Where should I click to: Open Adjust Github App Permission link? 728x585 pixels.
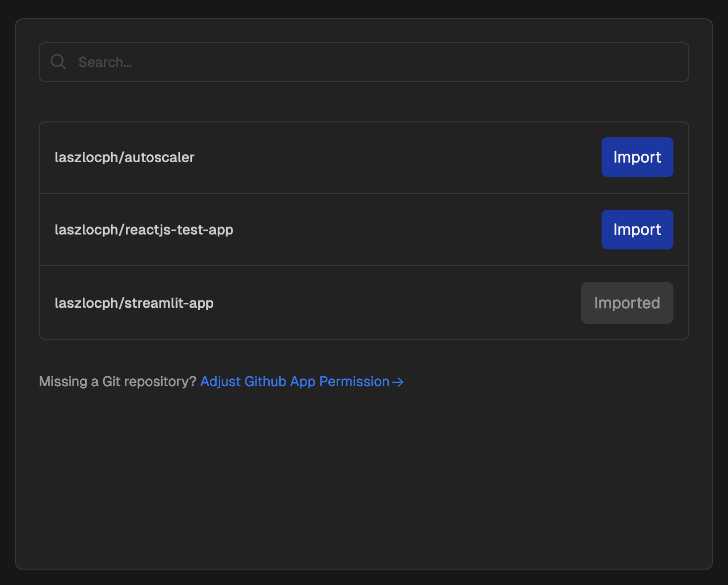[x=302, y=381]
